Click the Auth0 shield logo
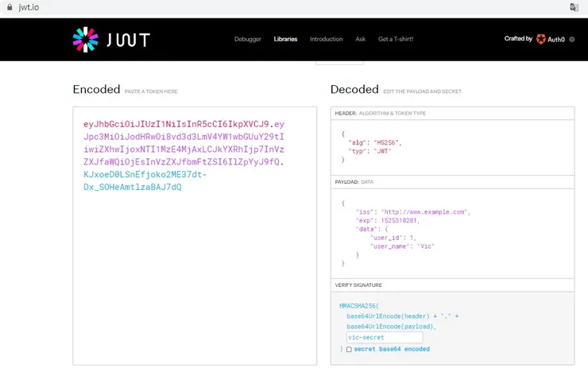This screenshot has width=588, height=372. (x=541, y=39)
